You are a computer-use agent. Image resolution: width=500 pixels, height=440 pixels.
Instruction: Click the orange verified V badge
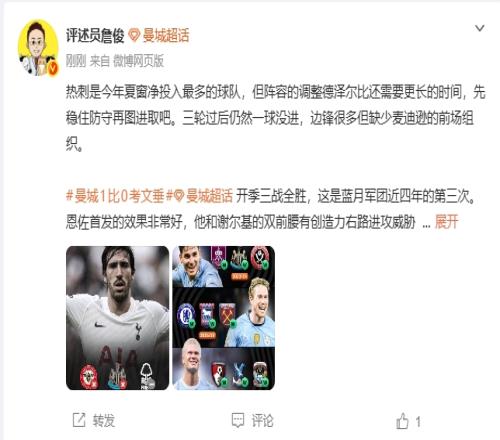pyautogui.click(x=53, y=68)
